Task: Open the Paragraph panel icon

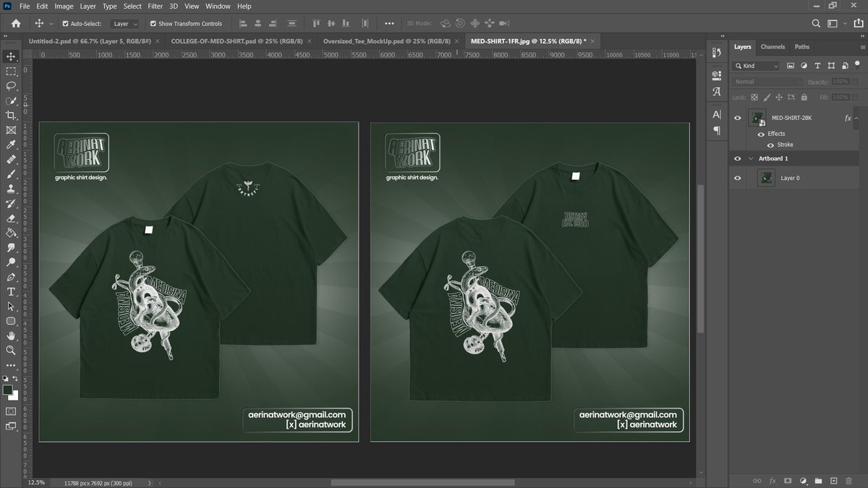Action: point(717,130)
